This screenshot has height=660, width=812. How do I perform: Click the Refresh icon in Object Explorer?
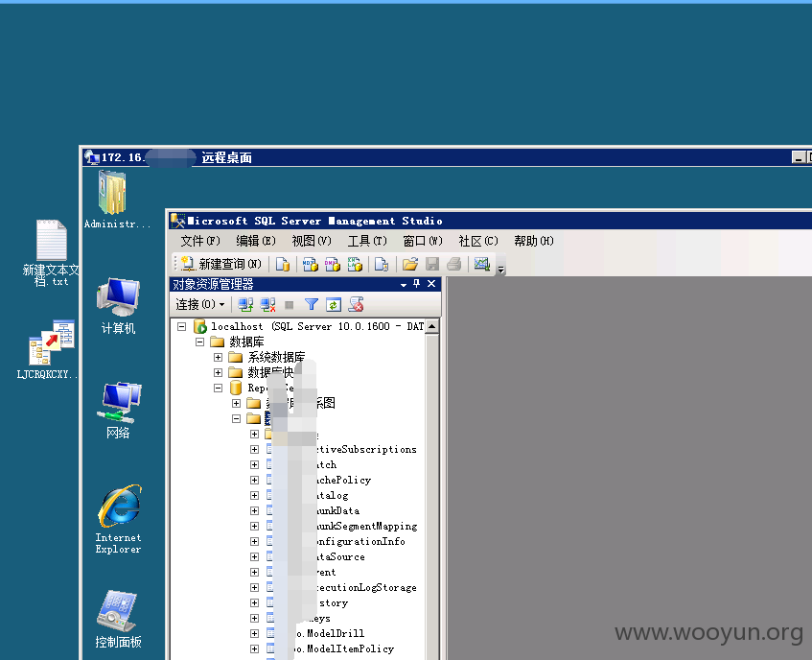click(x=334, y=305)
